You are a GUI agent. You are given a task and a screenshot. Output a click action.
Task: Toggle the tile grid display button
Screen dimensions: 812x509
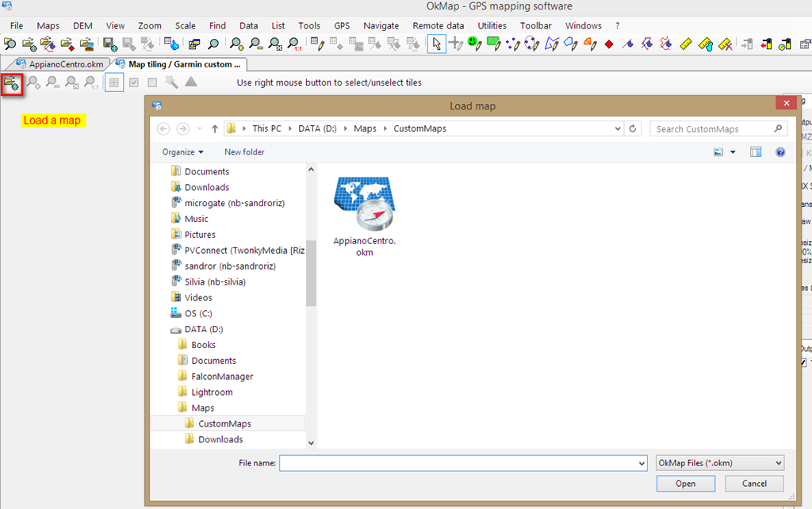click(114, 82)
